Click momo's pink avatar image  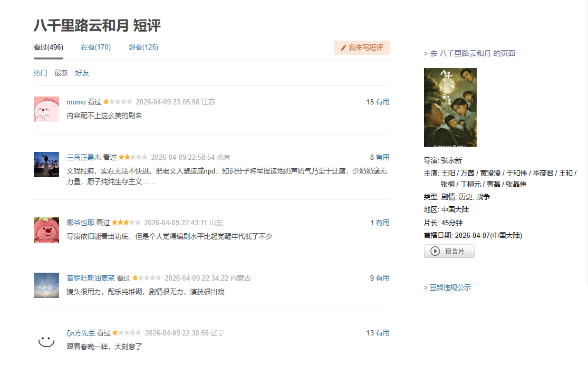[x=46, y=109]
